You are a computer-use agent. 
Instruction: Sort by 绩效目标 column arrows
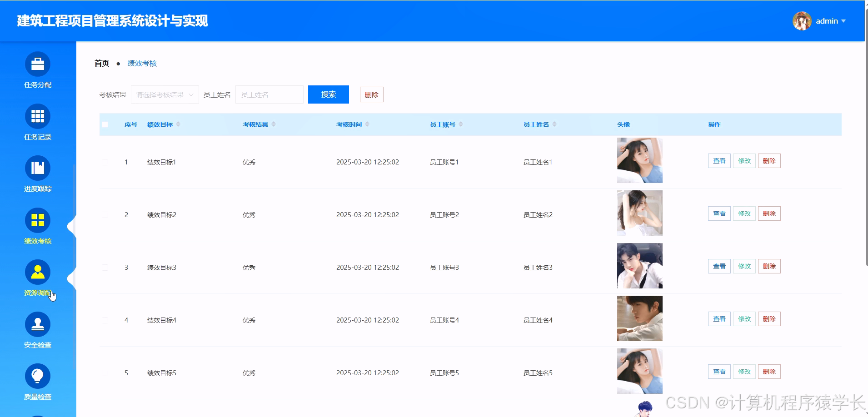point(178,124)
